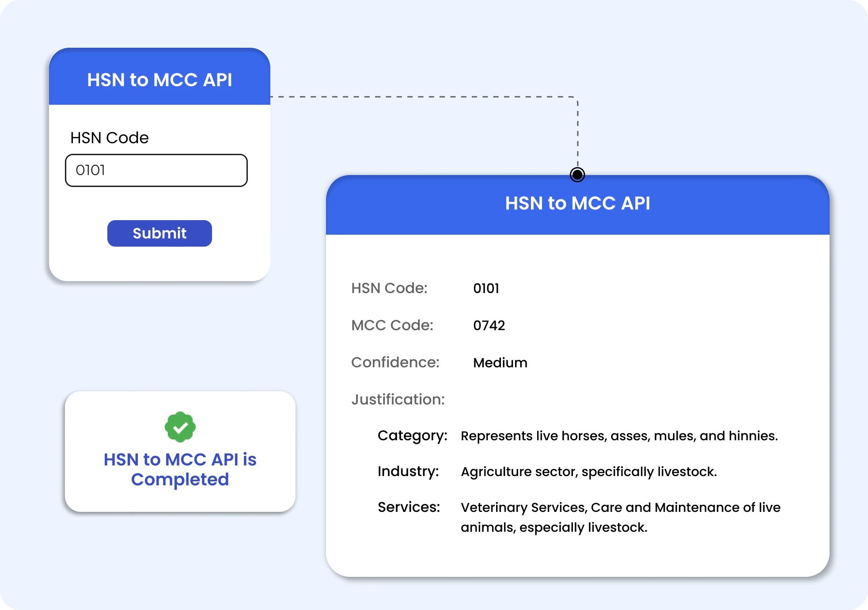Click the Confidence label in results
Image resolution: width=868 pixels, height=610 pixels.
tap(395, 363)
